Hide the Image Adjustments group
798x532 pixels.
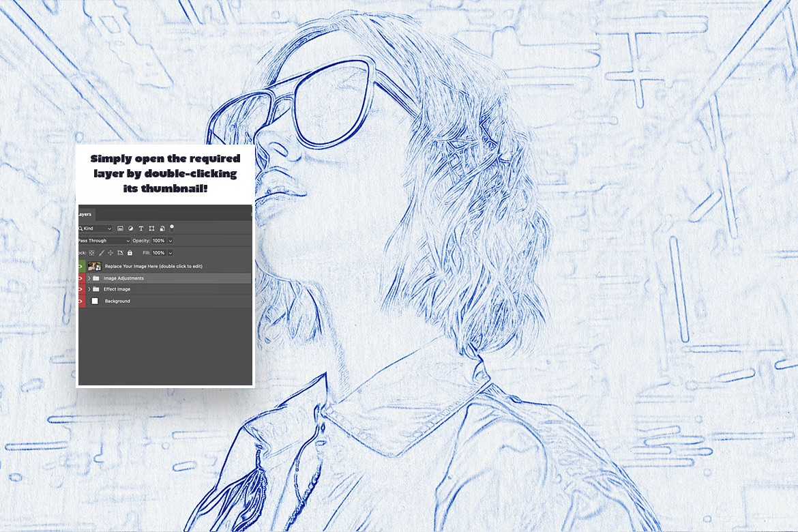[80, 278]
